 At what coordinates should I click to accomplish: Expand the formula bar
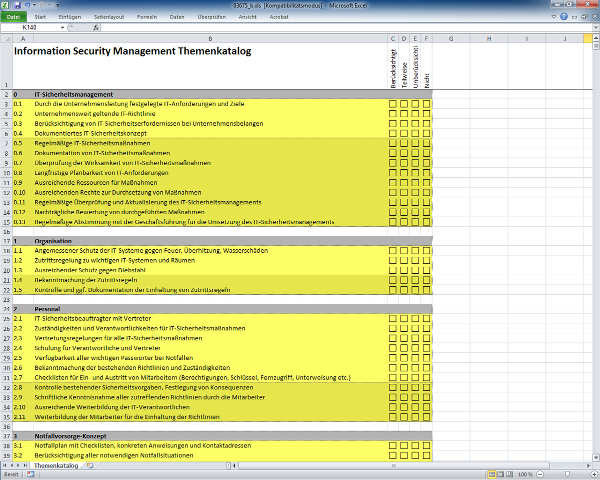tap(593, 28)
